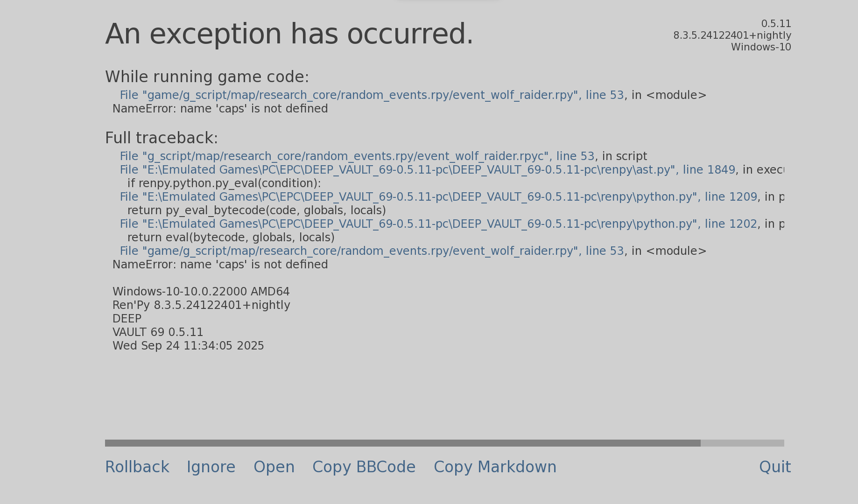
Task: Click the 8.3.5.24122401+nightly version text at top right
Action: (x=732, y=35)
